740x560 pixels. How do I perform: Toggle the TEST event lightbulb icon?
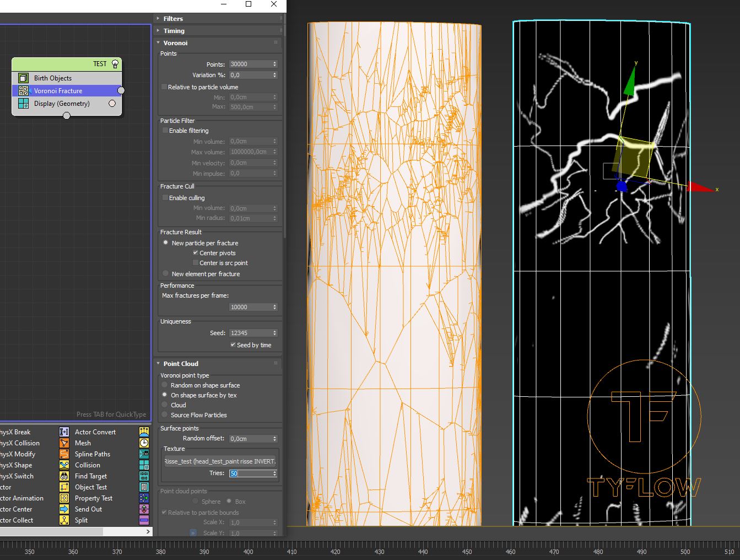[x=115, y=64]
